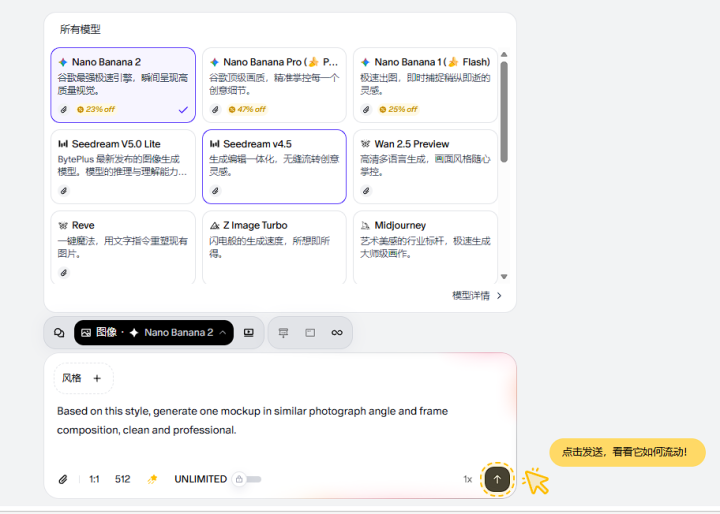Click attachment icon on Reve card

click(64, 272)
